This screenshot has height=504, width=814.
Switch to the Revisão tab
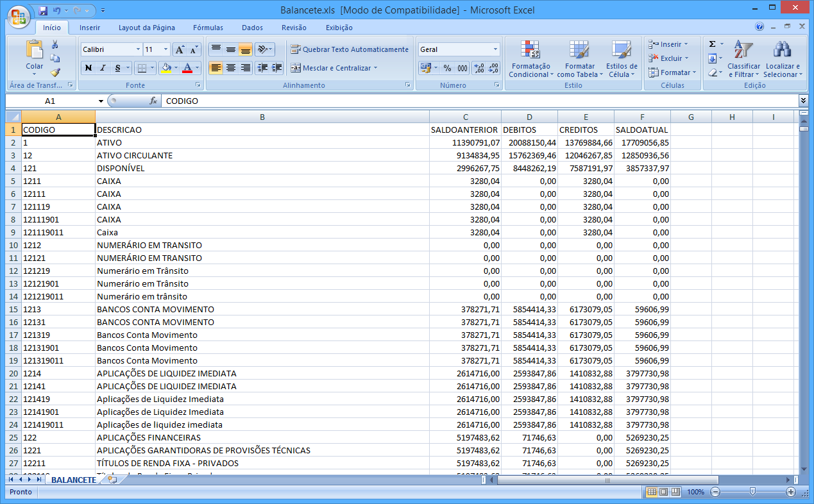point(294,28)
